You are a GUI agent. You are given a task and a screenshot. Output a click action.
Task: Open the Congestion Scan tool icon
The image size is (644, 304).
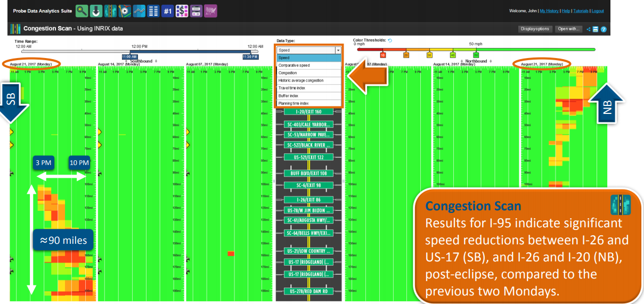(111, 11)
